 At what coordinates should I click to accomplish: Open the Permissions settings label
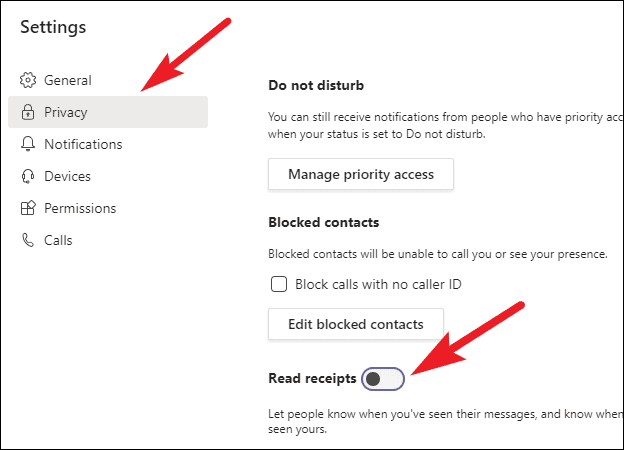point(80,208)
